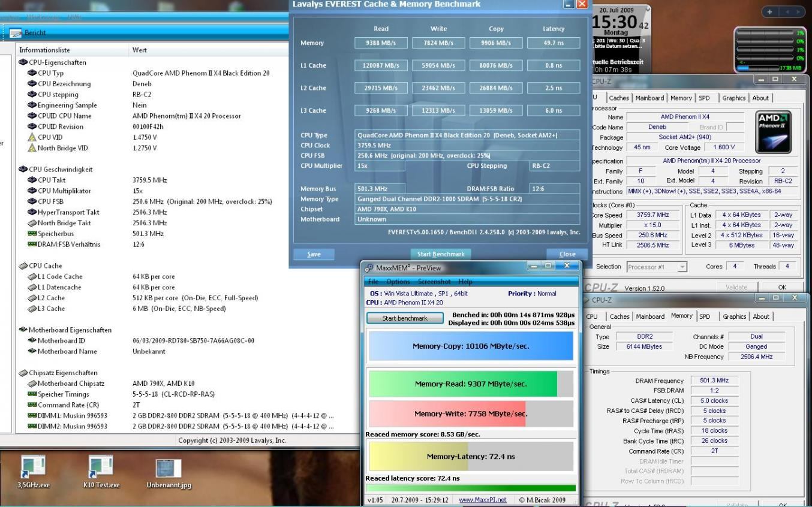Click the memory icon next to Speicherbus
812x507 pixels.
click(x=32, y=234)
